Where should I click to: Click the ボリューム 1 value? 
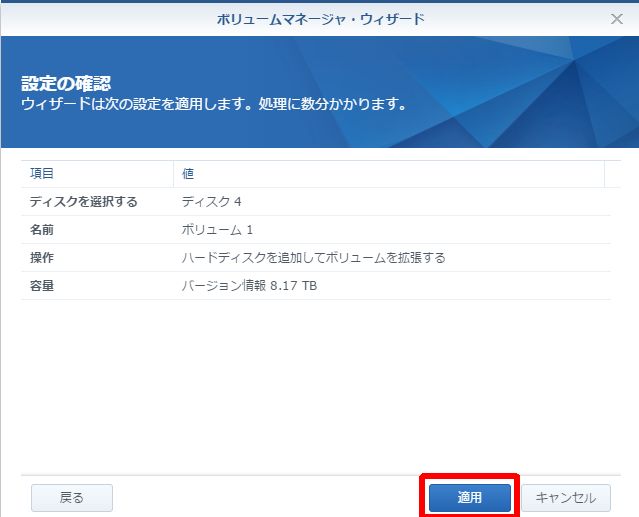click(x=217, y=230)
